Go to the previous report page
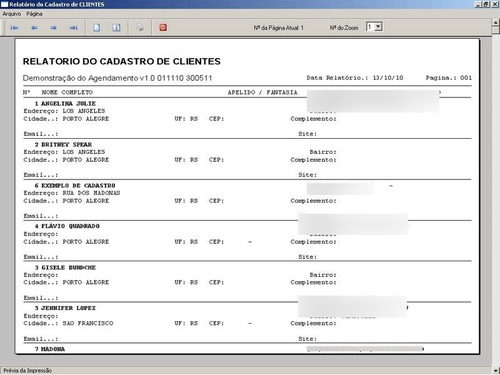The height and width of the screenshot is (375, 500). click(34, 28)
